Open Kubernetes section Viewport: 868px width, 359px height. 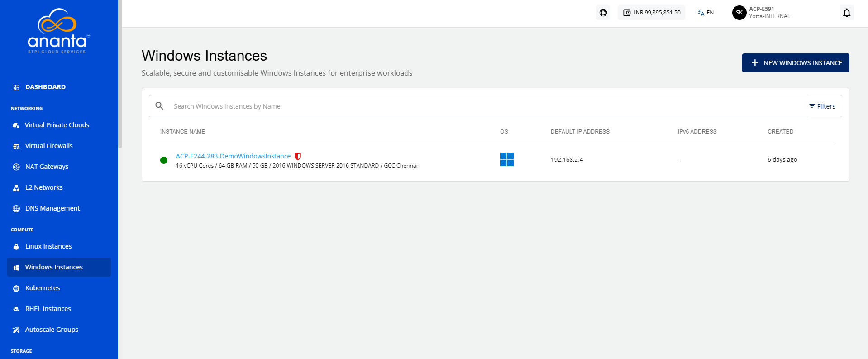coord(59,288)
